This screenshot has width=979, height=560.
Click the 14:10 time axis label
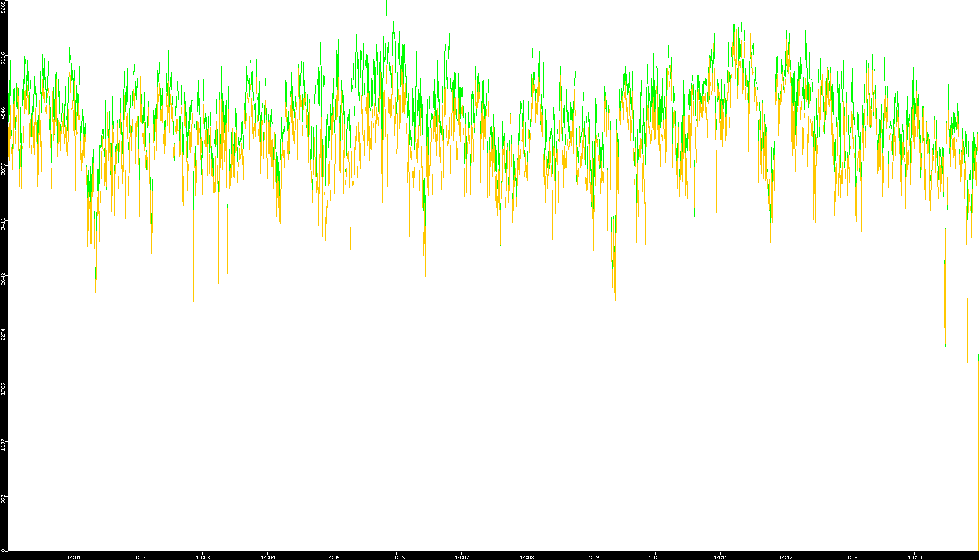point(656,557)
